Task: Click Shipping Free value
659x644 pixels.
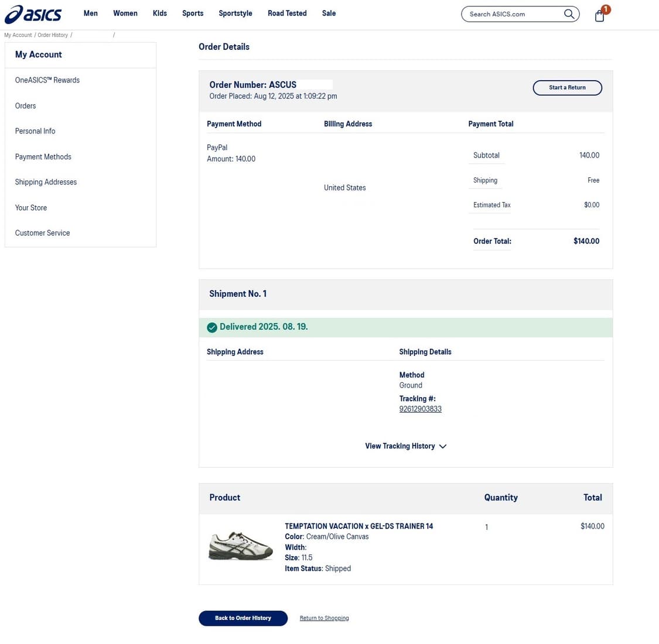Action: click(593, 180)
